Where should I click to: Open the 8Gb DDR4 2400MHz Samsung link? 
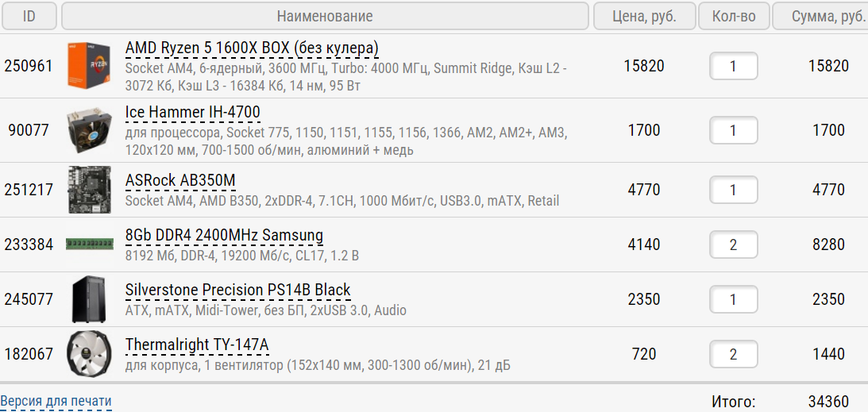(224, 236)
